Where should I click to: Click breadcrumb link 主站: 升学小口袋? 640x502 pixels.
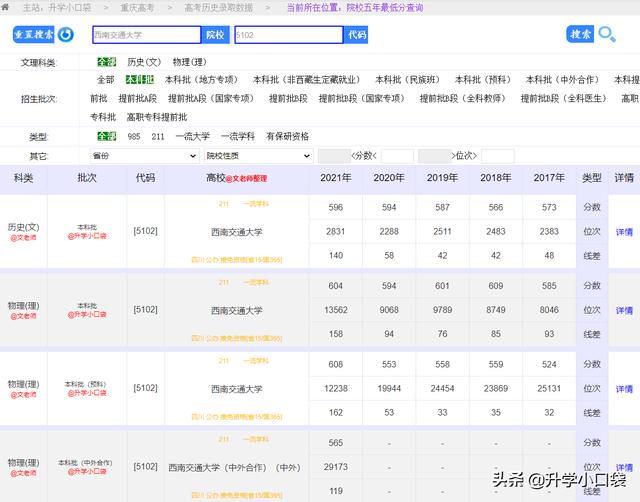(x=57, y=7)
